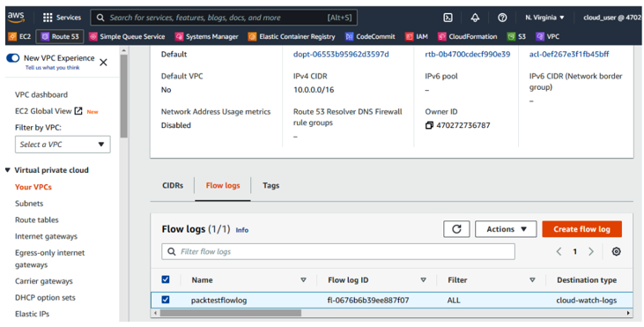Screen dimensions: 644x327
Task: Refresh the flow logs list
Action: (456, 229)
